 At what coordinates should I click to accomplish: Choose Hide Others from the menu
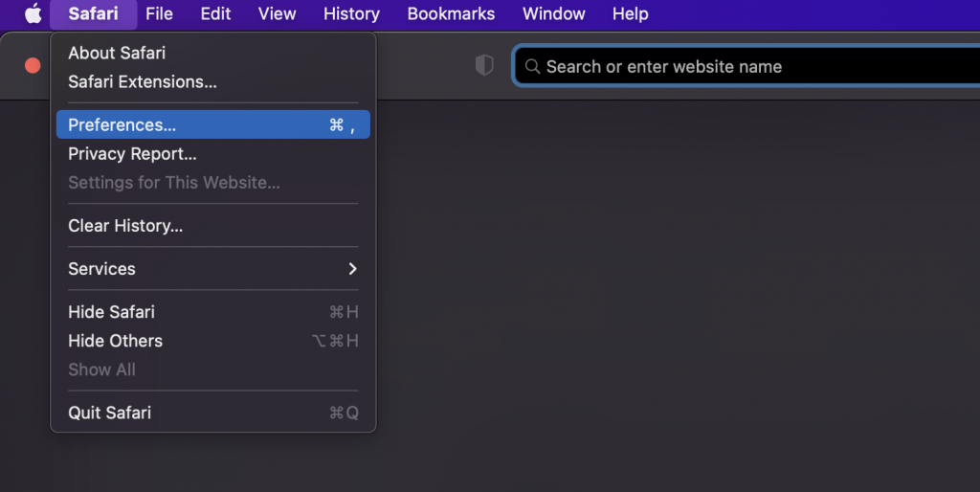pyautogui.click(x=115, y=341)
